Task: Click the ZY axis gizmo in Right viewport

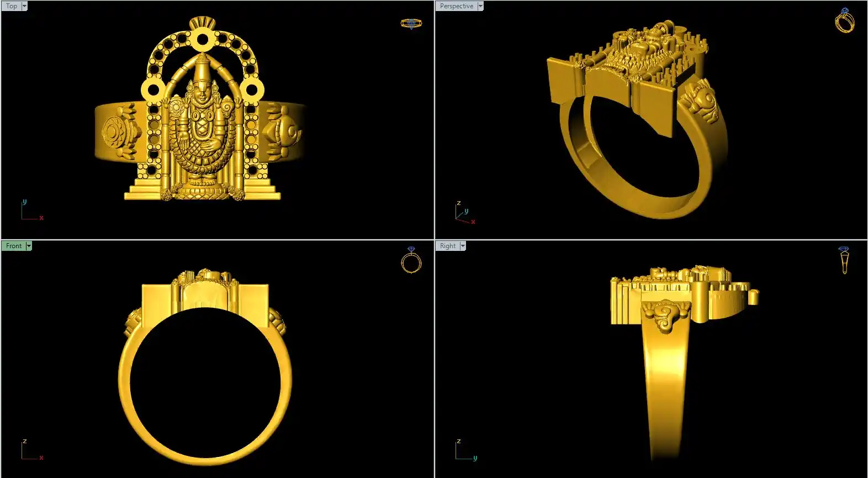Action: 465,450
